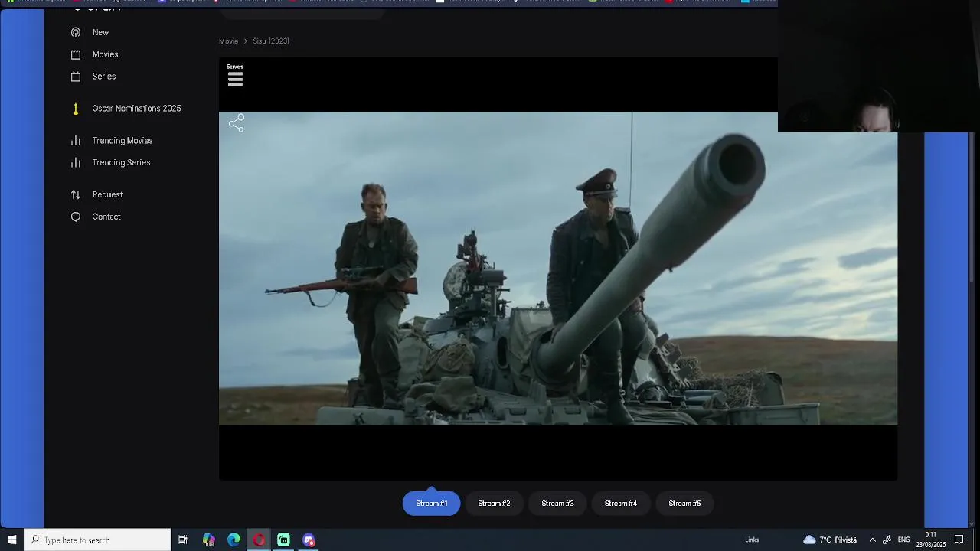
Task: Switch to Stream #4
Action: [621, 504]
